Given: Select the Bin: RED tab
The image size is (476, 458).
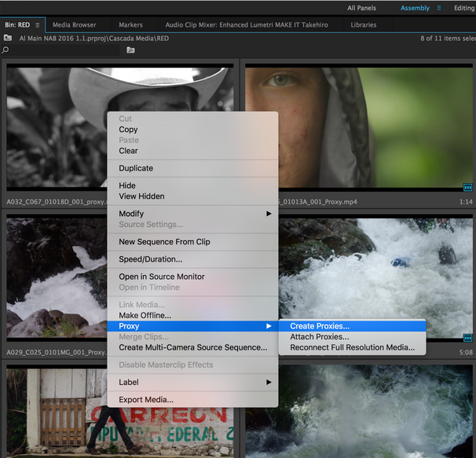Looking at the screenshot, I should [x=17, y=25].
